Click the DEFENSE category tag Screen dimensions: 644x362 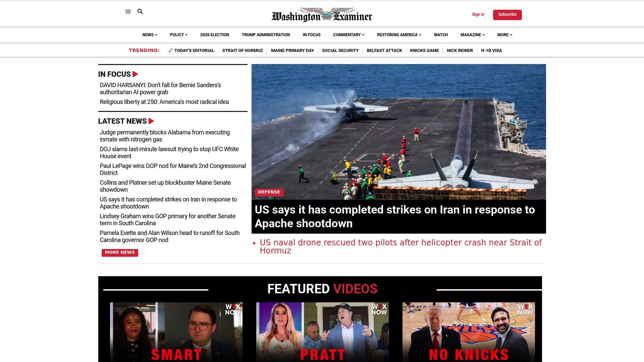click(x=269, y=192)
